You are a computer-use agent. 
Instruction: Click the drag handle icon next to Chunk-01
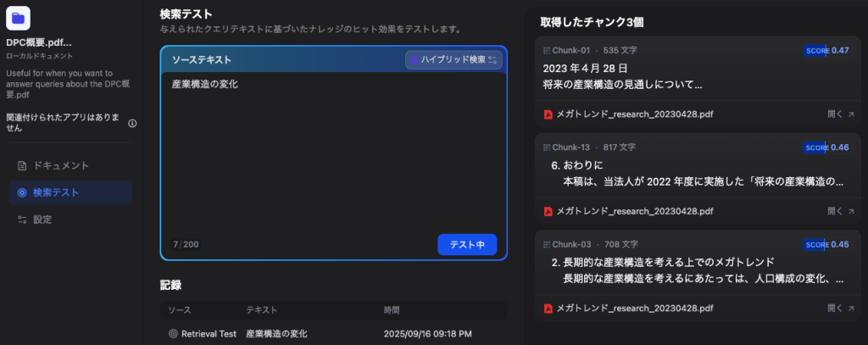(547, 51)
